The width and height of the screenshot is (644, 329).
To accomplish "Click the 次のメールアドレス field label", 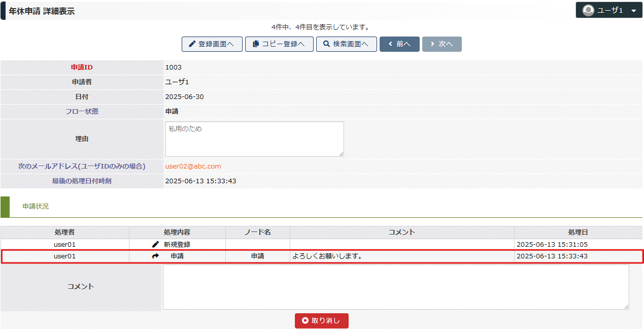I will [82, 167].
